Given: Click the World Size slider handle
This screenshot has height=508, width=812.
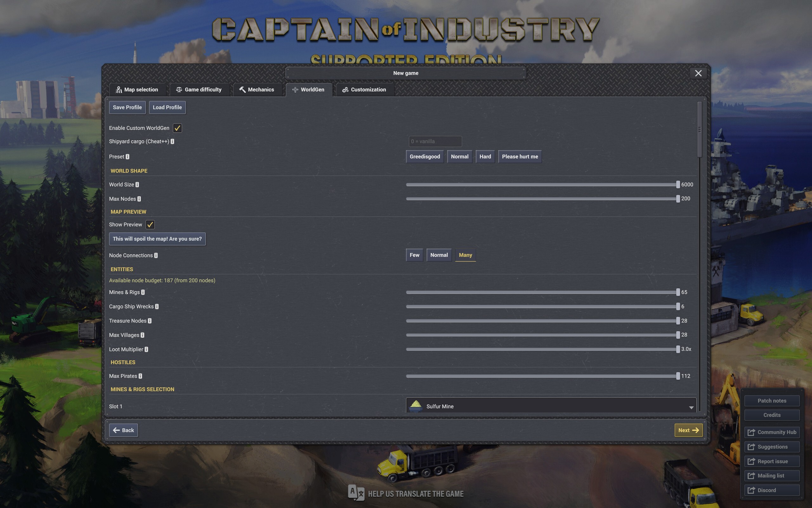Looking at the screenshot, I should click(x=678, y=184).
